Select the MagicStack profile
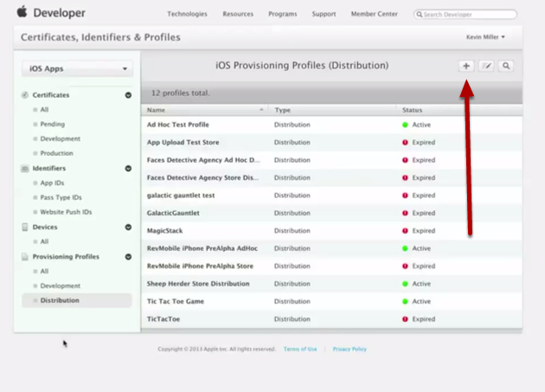 click(164, 230)
